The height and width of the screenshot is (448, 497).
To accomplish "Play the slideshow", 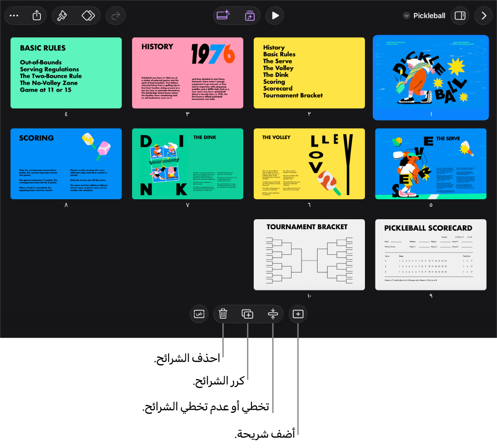I will click(x=275, y=16).
